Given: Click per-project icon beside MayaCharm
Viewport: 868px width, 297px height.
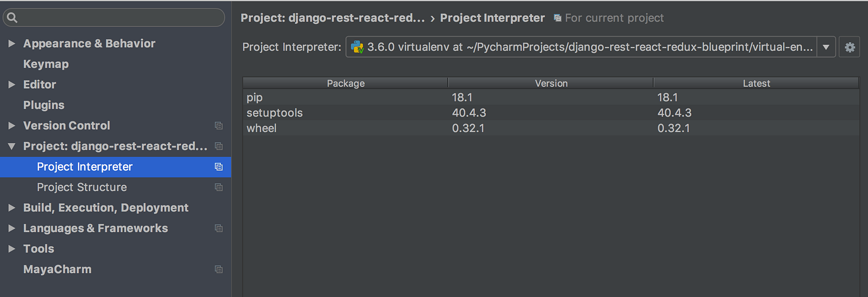Looking at the screenshot, I should (219, 269).
